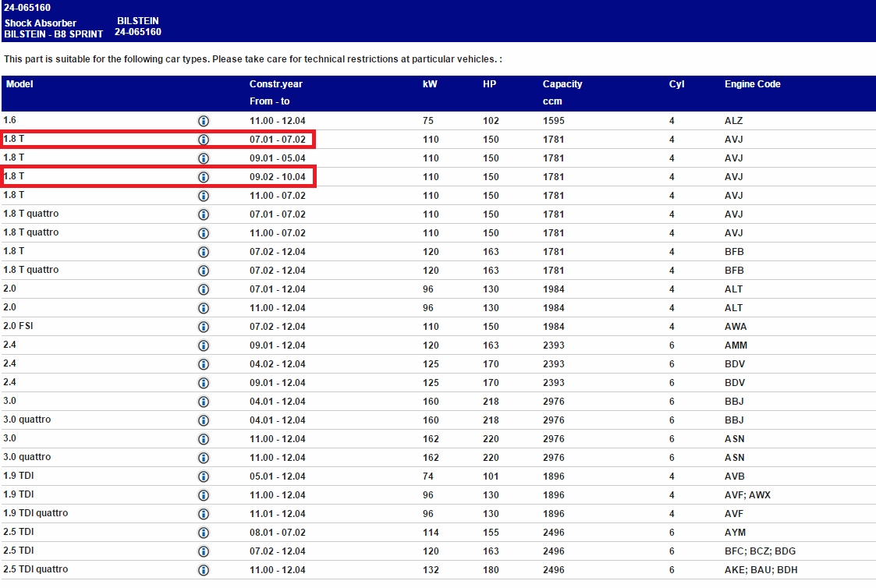Click info icon on 2.4 BDV 04.02 - 12.04 row
876x588 pixels.
[x=204, y=364]
